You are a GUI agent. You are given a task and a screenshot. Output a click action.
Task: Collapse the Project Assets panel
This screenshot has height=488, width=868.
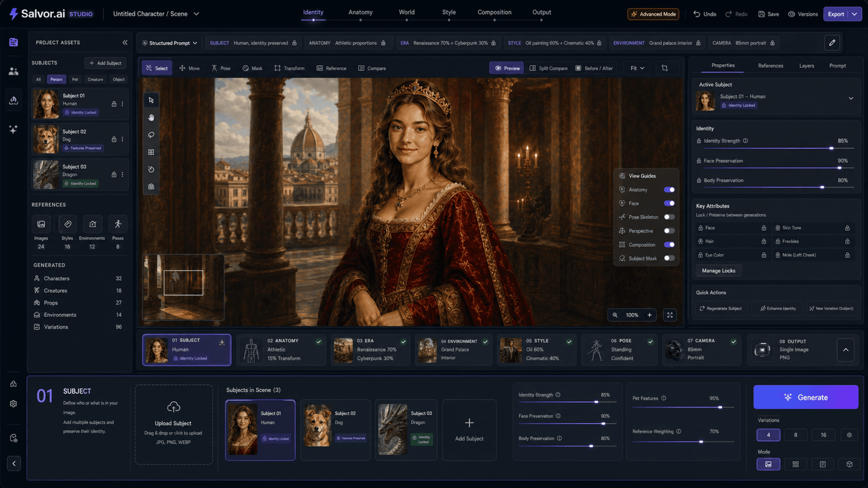pos(125,42)
